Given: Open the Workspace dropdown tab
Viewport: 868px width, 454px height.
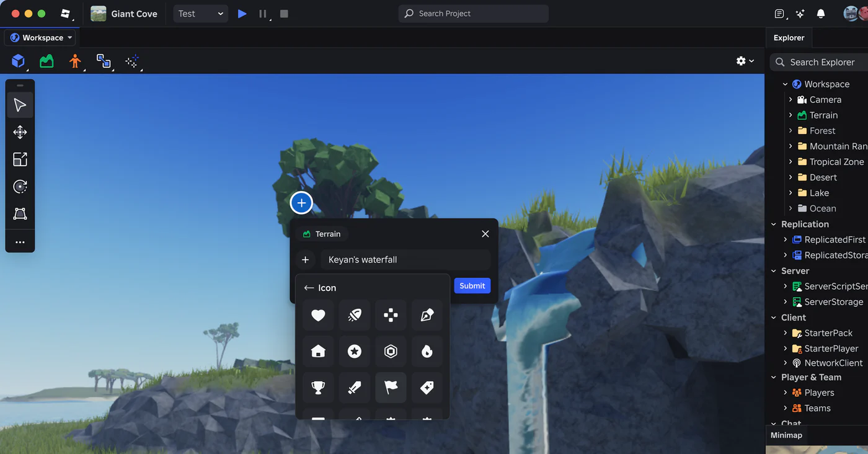Looking at the screenshot, I should coord(41,38).
